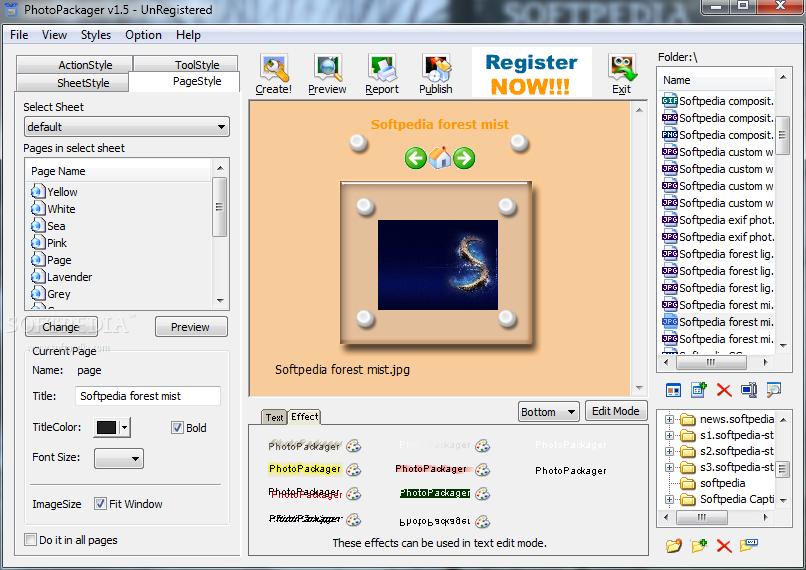806x570 pixels.
Task: Switch to the ToolStyle tab
Action: click(186, 64)
